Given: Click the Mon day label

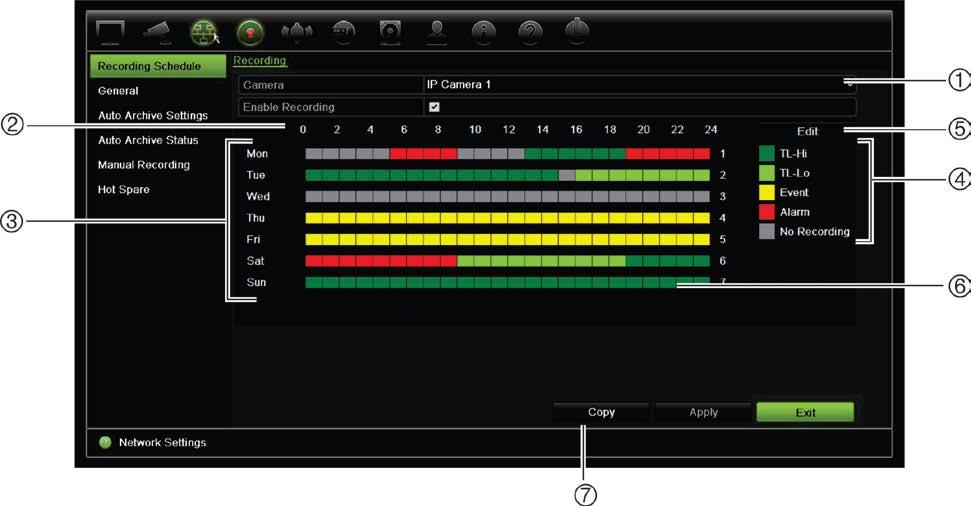Looking at the screenshot, I should click(257, 154).
